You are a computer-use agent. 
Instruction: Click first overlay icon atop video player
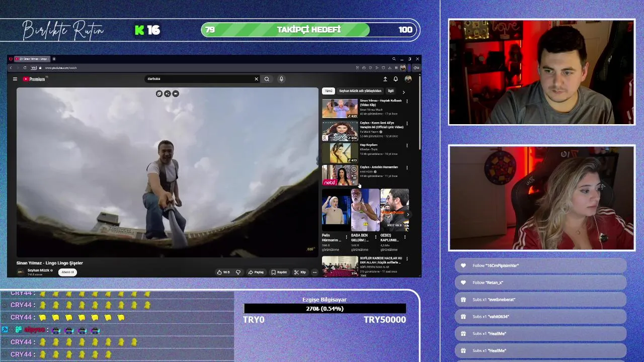pos(159,94)
